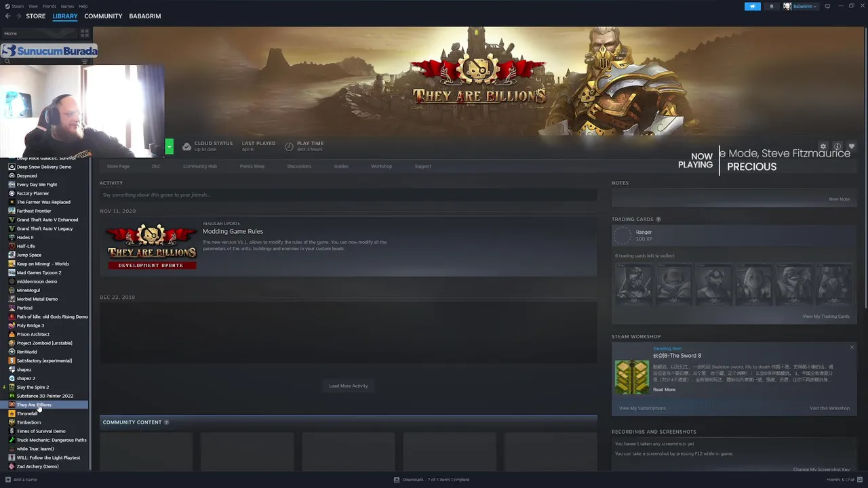
Task: Open the announcements megaphone button
Action: pyautogui.click(x=753, y=6)
